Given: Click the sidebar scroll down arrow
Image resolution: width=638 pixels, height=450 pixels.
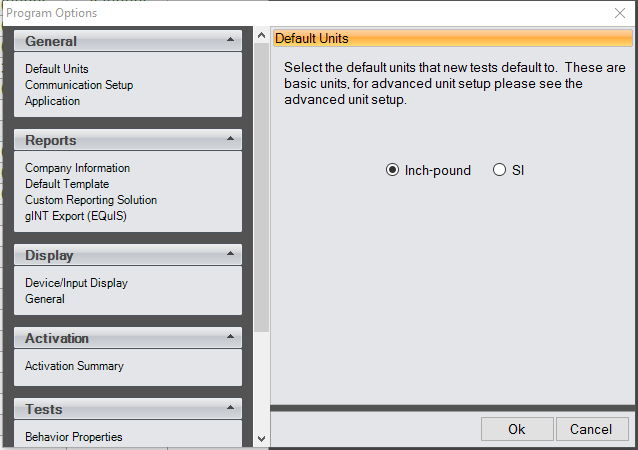Looking at the screenshot, I should pos(262,439).
